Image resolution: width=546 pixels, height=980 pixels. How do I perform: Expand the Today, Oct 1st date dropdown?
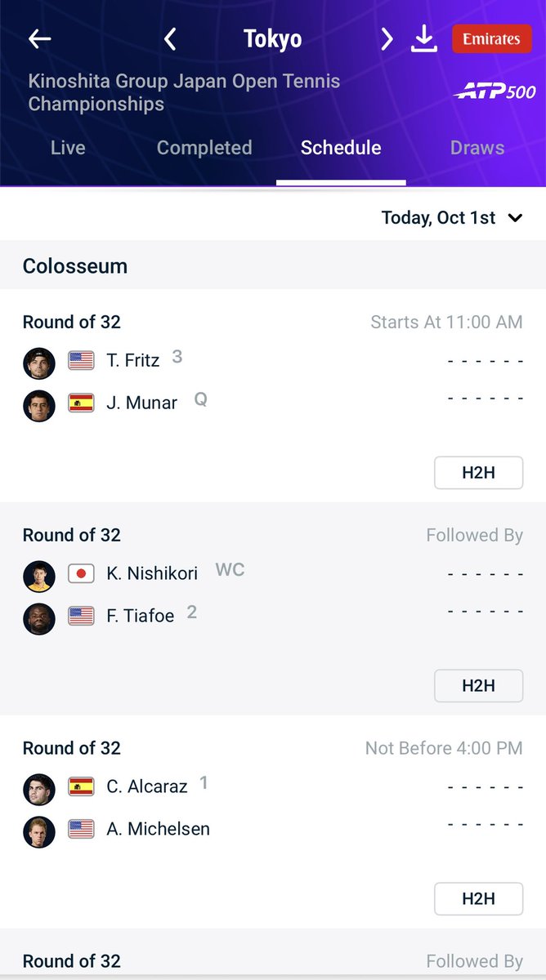pyautogui.click(x=452, y=218)
